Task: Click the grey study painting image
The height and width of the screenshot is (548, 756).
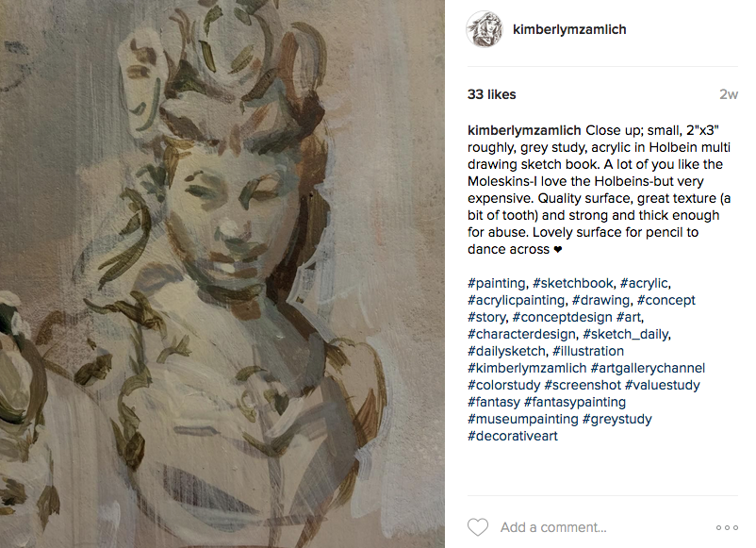Action: tap(222, 274)
